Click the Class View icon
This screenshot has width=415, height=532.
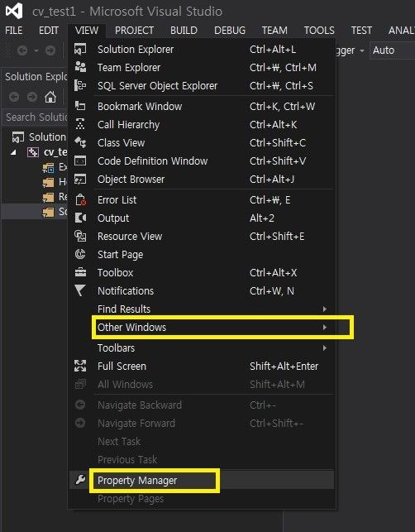pos(80,142)
